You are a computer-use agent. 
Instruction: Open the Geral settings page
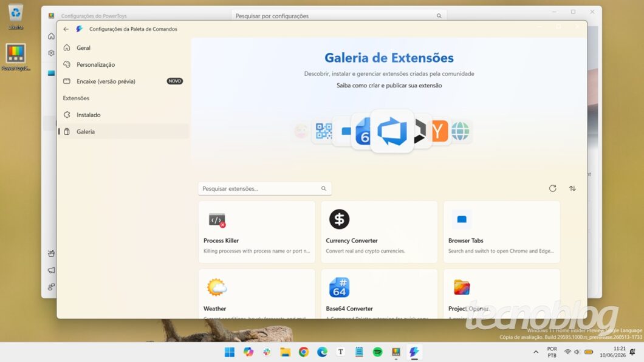click(x=123, y=47)
